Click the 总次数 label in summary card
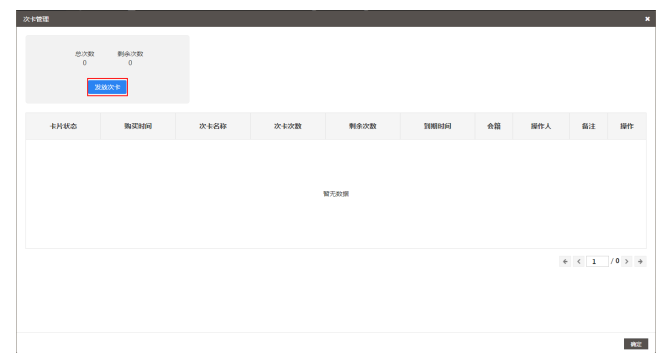The height and width of the screenshot is (364, 667). 85,54
